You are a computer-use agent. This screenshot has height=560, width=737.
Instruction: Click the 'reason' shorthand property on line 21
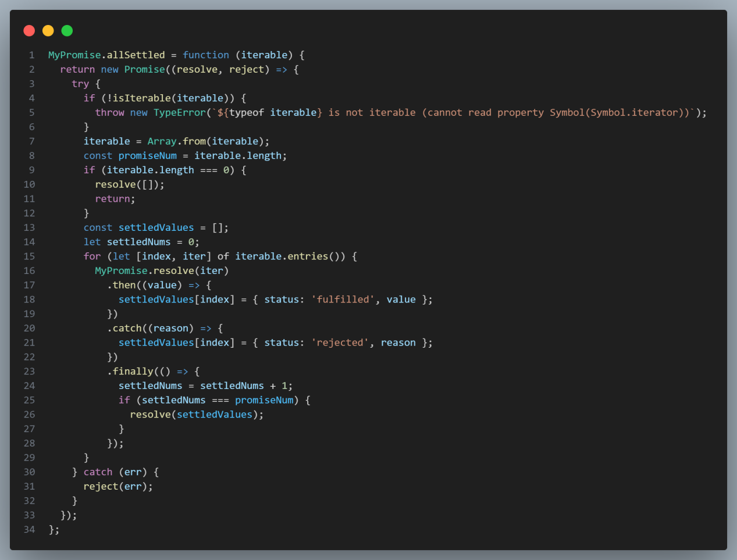[x=398, y=343]
